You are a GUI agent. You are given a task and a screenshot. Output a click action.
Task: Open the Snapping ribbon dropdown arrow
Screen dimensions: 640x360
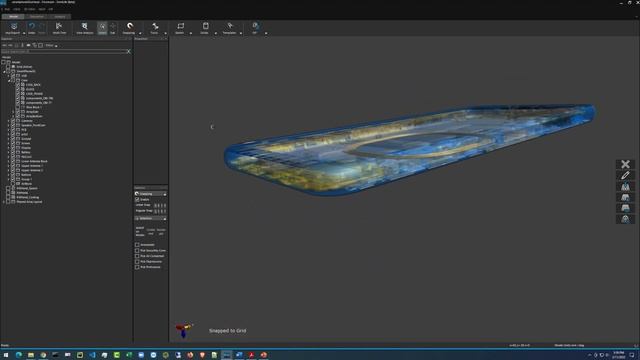[140, 33]
